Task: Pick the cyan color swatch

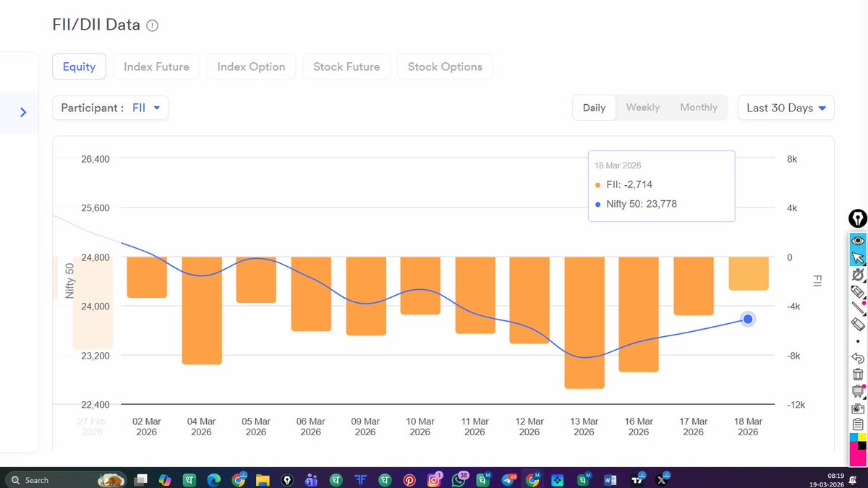Action: 853,437
